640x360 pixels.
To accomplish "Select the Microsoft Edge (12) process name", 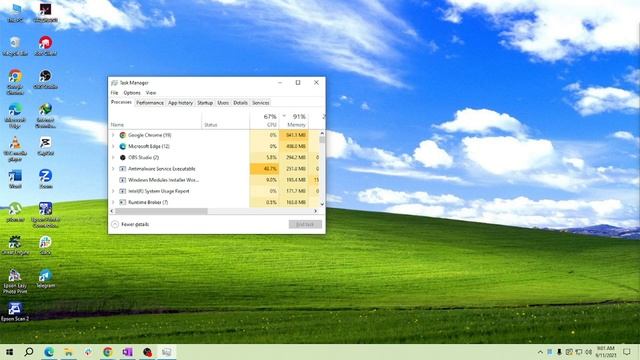I will coord(149,146).
